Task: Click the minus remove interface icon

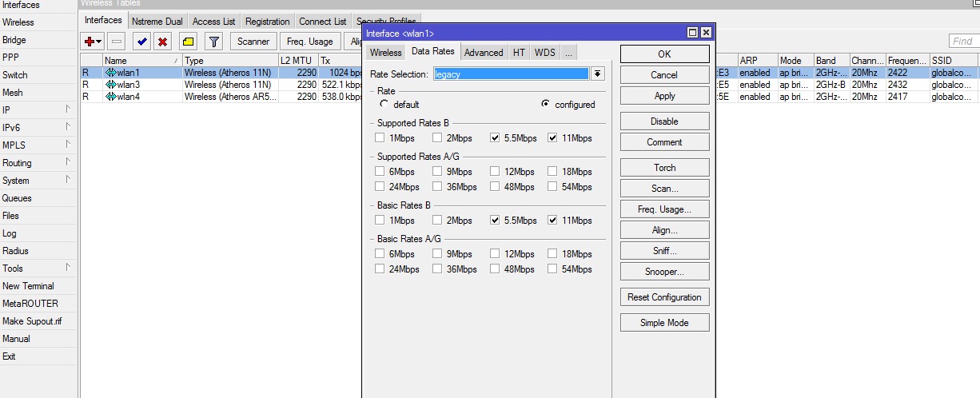Action: coord(118,41)
